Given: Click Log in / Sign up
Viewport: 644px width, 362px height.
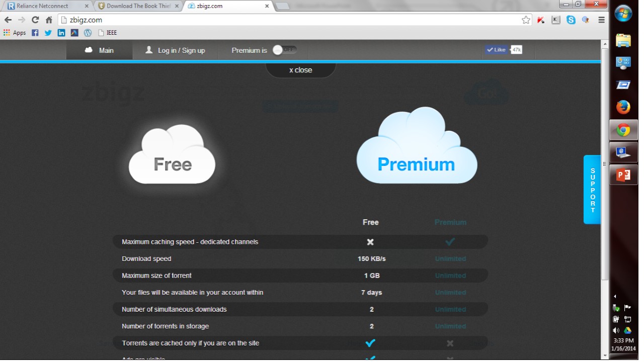Looking at the screenshot, I should tap(175, 50).
